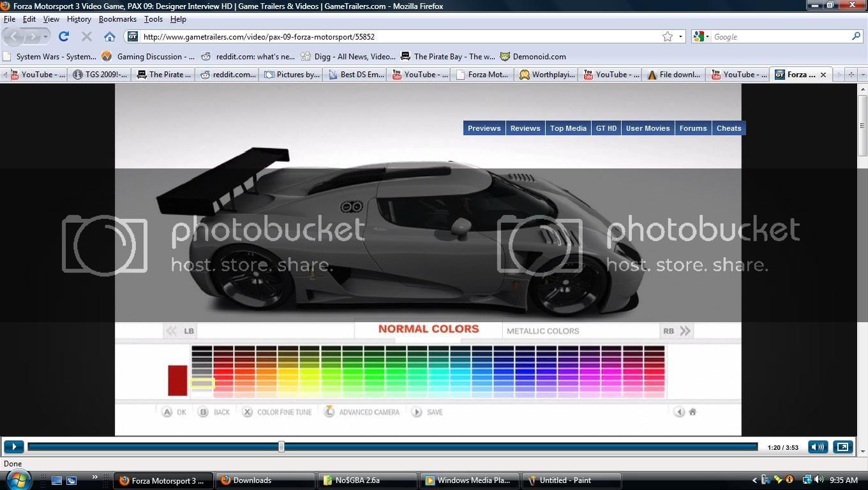
Task: Click the Metallic Colors label in video
Action: click(x=542, y=331)
